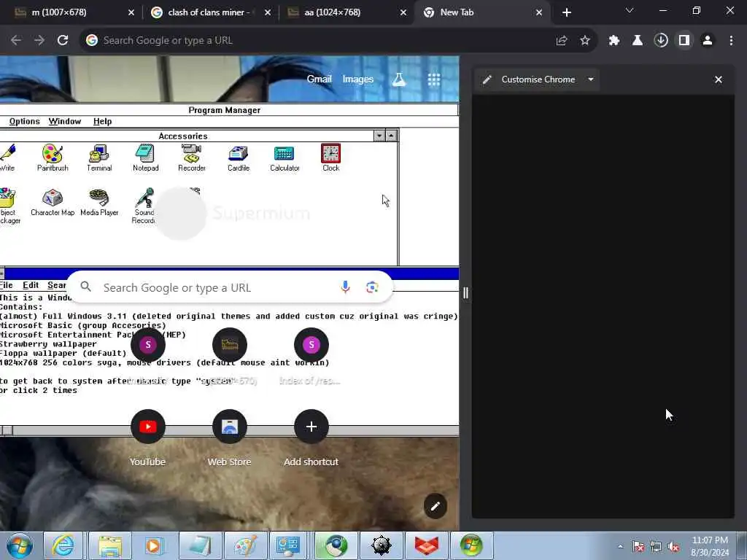Open the Images link
Viewport: 747px width, 560px height.
pos(357,79)
